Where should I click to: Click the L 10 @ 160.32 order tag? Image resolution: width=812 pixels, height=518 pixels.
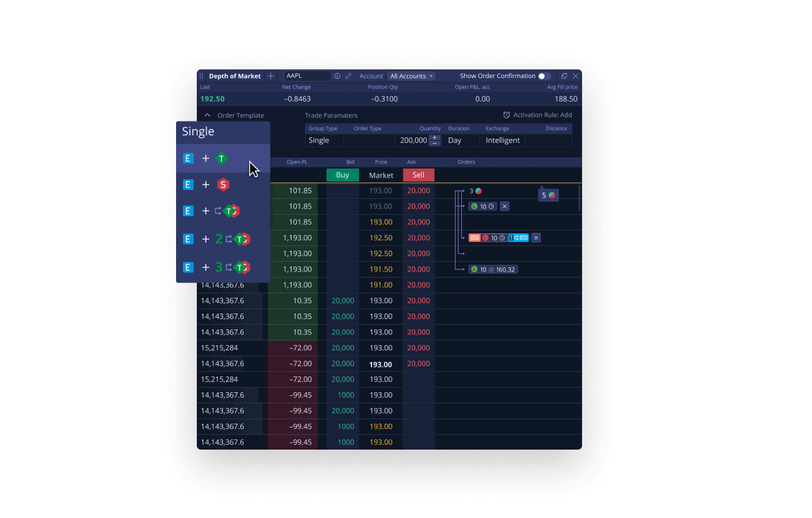click(x=493, y=269)
